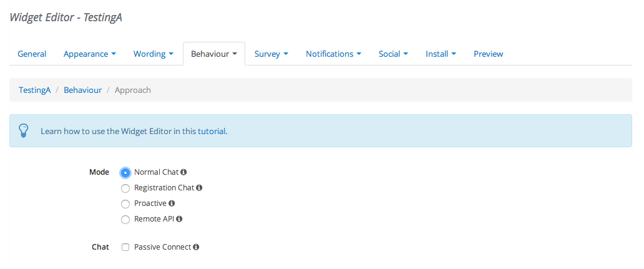The height and width of the screenshot is (269, 644).
Task: Expand the Social dropdown tab
Action: point(394,54)
